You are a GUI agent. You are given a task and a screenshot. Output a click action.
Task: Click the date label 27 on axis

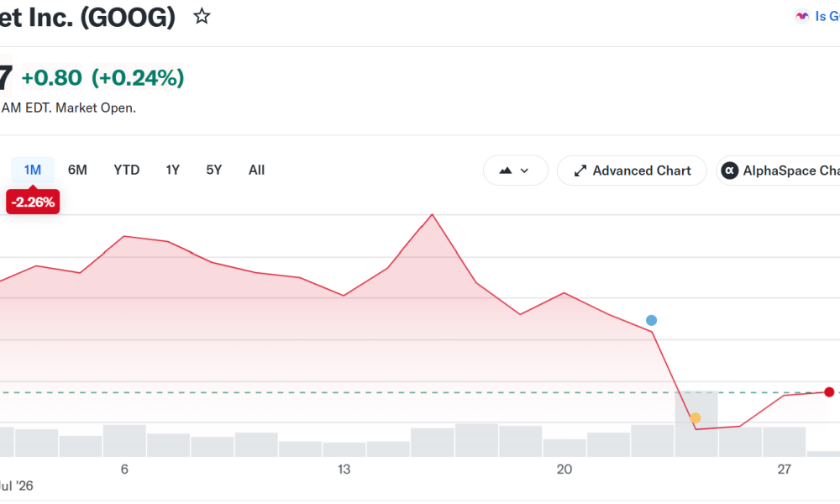pyautogui.click(x=785, y=470)
